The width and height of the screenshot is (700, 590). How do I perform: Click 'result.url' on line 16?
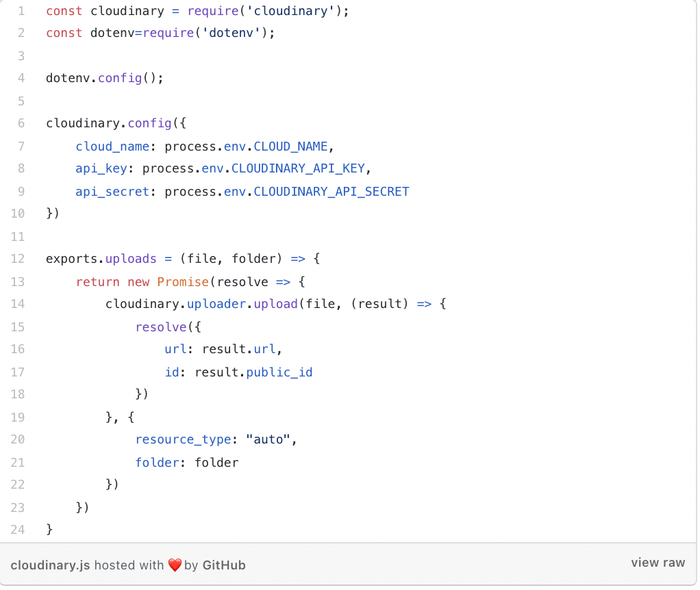click(239, 349)
